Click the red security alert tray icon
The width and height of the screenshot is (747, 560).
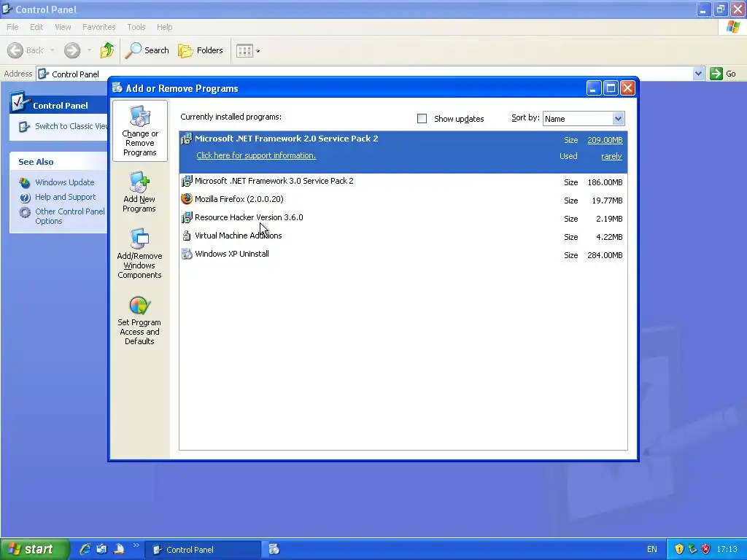click(705, 549)
